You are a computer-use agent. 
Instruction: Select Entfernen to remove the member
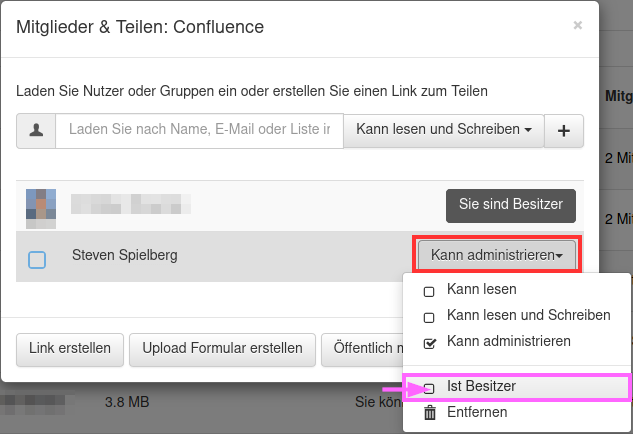tap(477, 412)
